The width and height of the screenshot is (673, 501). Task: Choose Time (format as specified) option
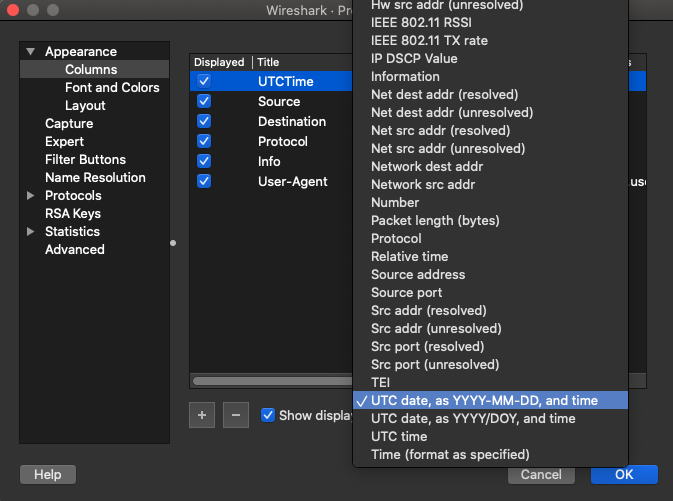click(x=490, y=455)
